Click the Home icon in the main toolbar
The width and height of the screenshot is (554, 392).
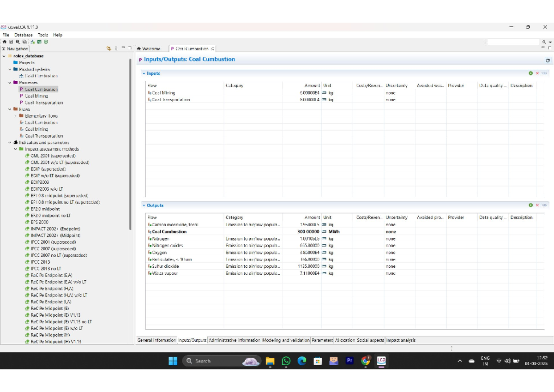click(5, 42)
